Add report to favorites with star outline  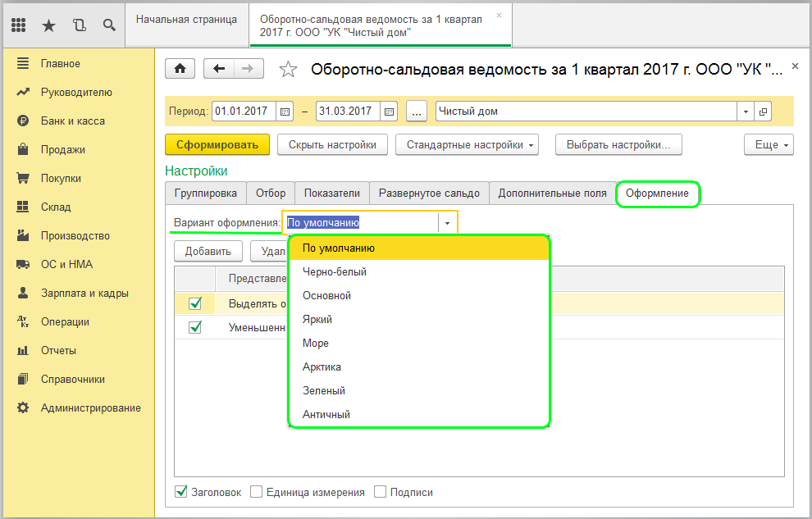[x=288, y=70]
